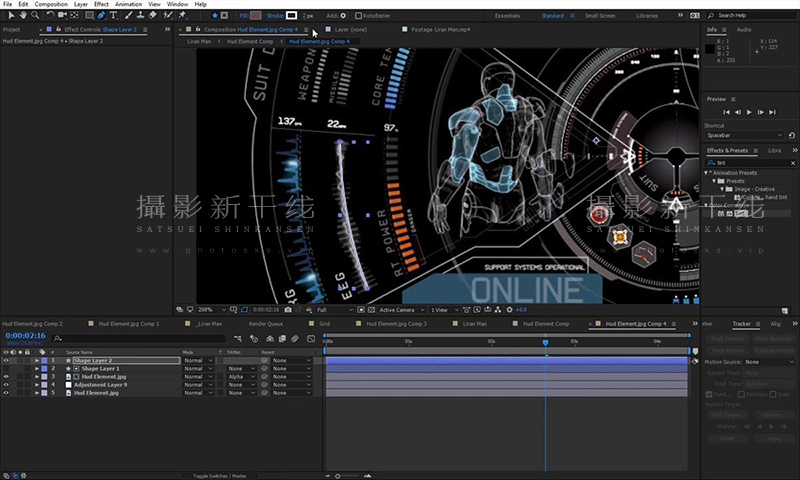Open TrkMat dropdown showing Alpha
800x480 pixels.
241,376
